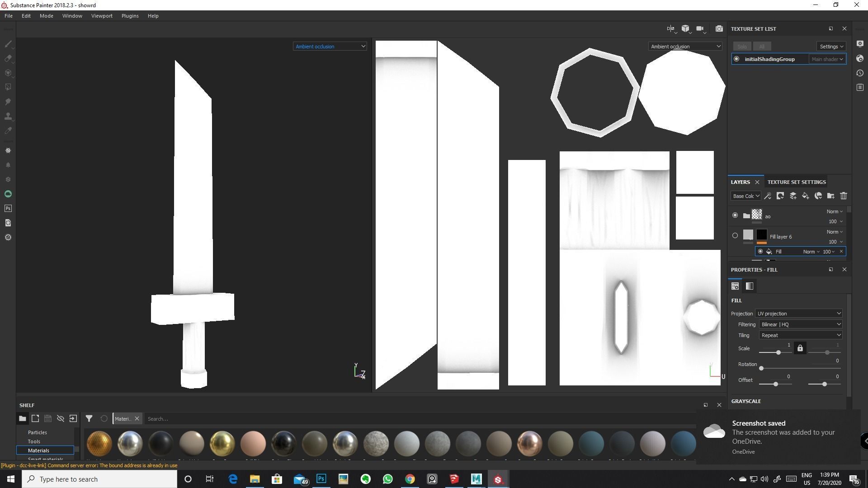This screenshot has height=488, width=868.
Task: Click the add layer icon
Action: coord(793,196)
